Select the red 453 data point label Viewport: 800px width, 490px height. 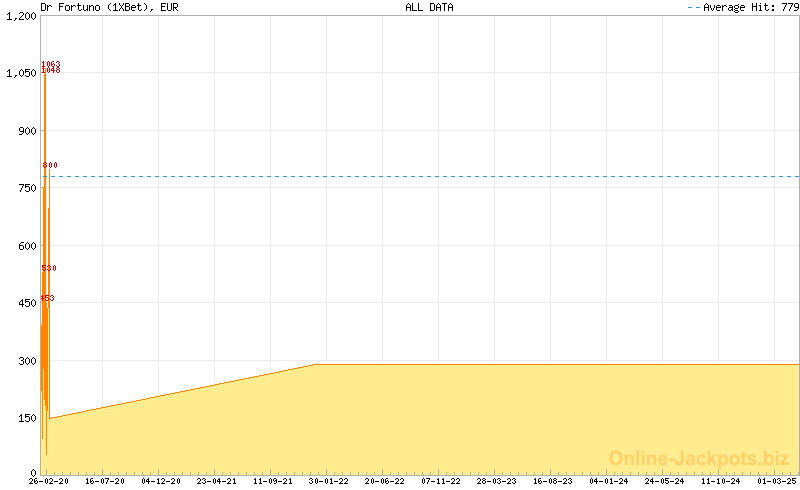point(47,298)
